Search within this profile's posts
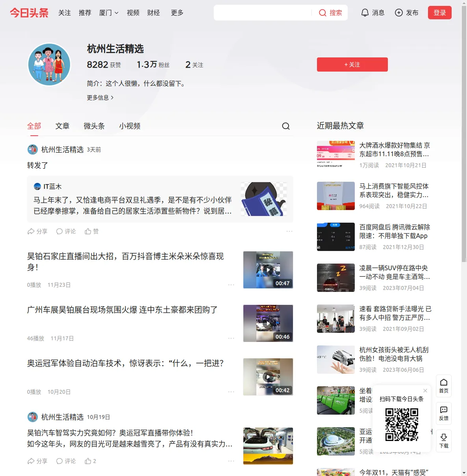Viewport: 467px width, 476px height. click(x=286, y=126)
